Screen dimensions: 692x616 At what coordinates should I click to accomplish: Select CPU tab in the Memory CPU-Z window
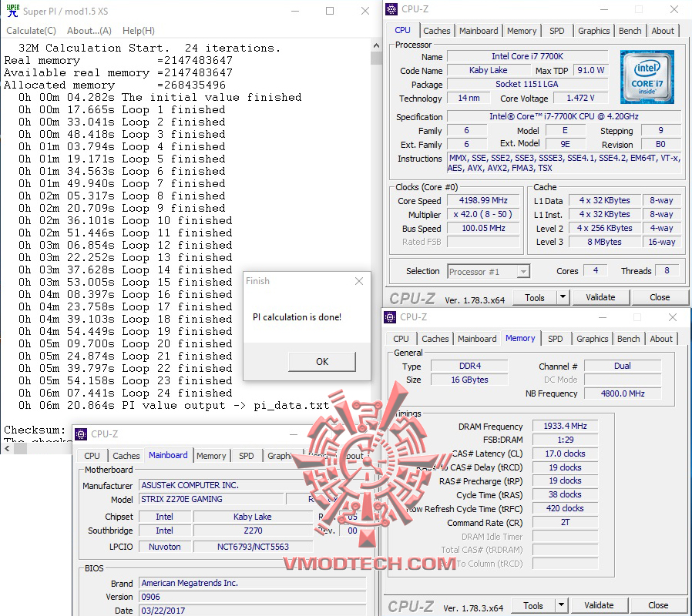tap(401, 339)
